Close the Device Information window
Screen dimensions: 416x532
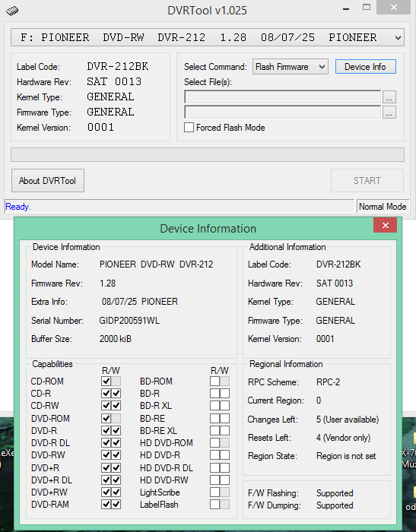point(385,225)
